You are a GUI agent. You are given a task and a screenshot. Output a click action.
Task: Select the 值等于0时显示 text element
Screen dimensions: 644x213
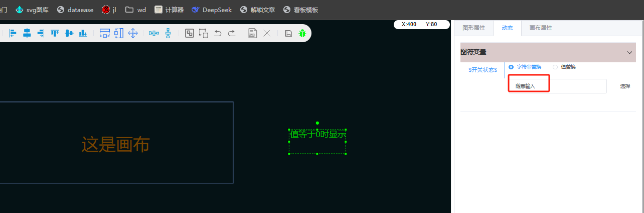coord(318,134)
